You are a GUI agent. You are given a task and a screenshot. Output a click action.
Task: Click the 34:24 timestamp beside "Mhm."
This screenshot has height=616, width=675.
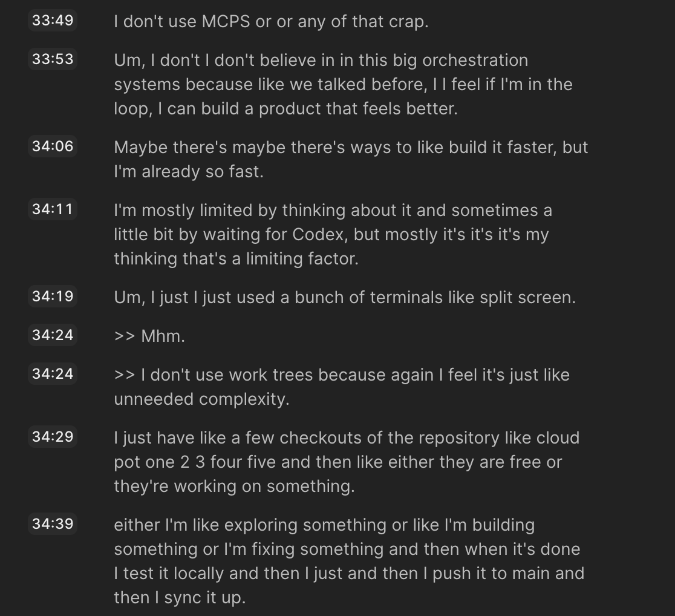click(53, 335)
